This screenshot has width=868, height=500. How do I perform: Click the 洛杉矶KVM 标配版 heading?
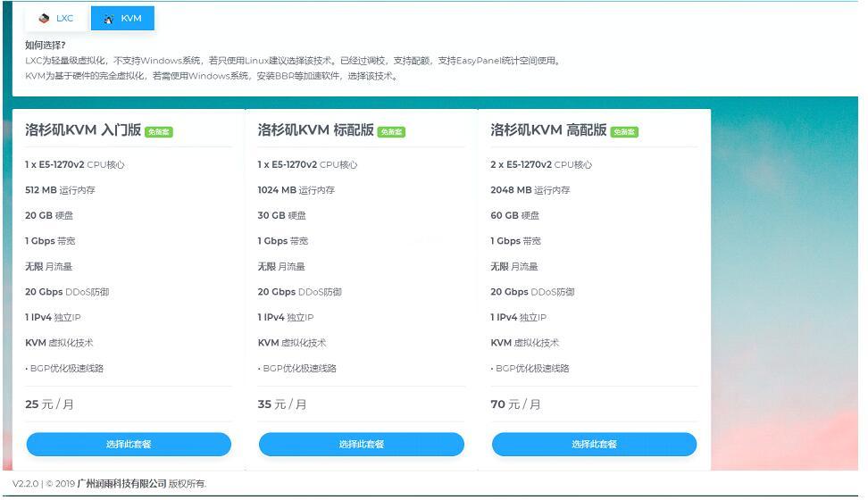tap(315, 130)
